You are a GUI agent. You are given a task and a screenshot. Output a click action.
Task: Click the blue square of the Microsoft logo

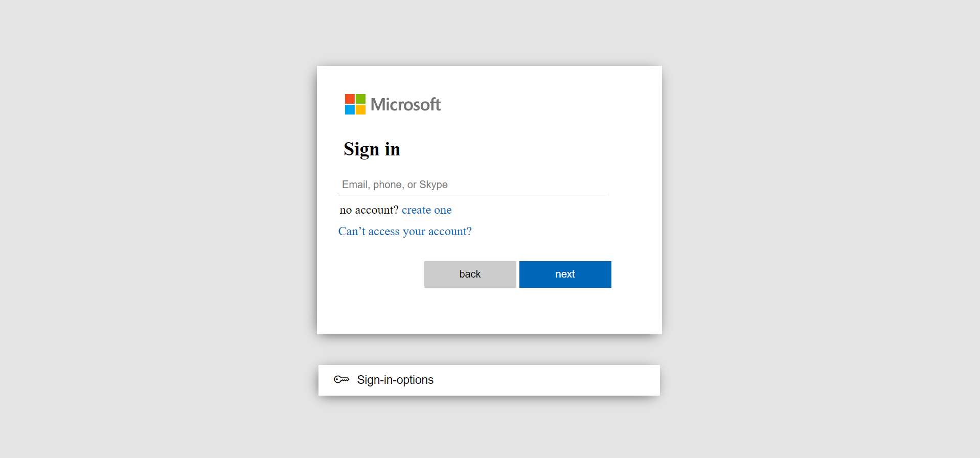(350, 109)
